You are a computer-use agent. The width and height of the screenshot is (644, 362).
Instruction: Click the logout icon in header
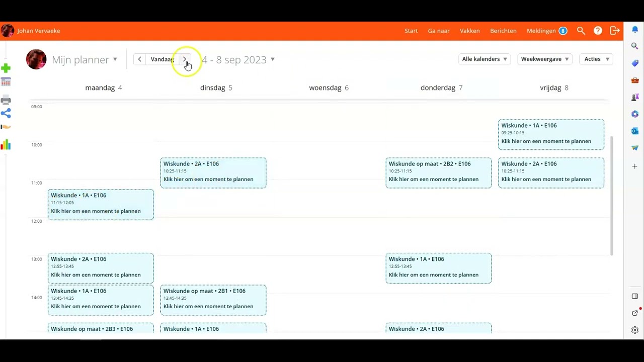pyautogui.click(x=614, y=31)
